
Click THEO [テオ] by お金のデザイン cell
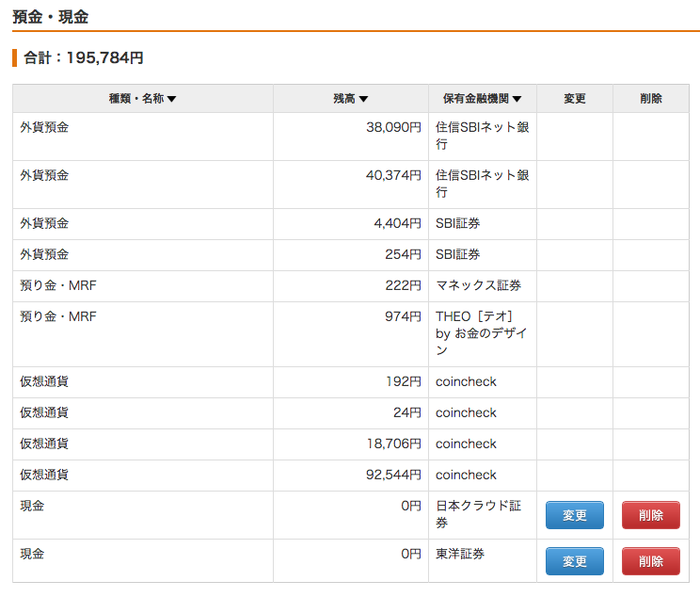483,334
